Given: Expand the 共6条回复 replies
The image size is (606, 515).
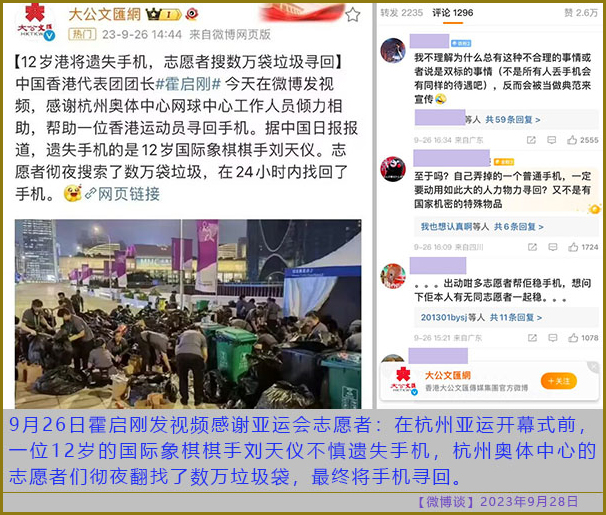Looking at the screenshot, I should [x=519, y=227].
